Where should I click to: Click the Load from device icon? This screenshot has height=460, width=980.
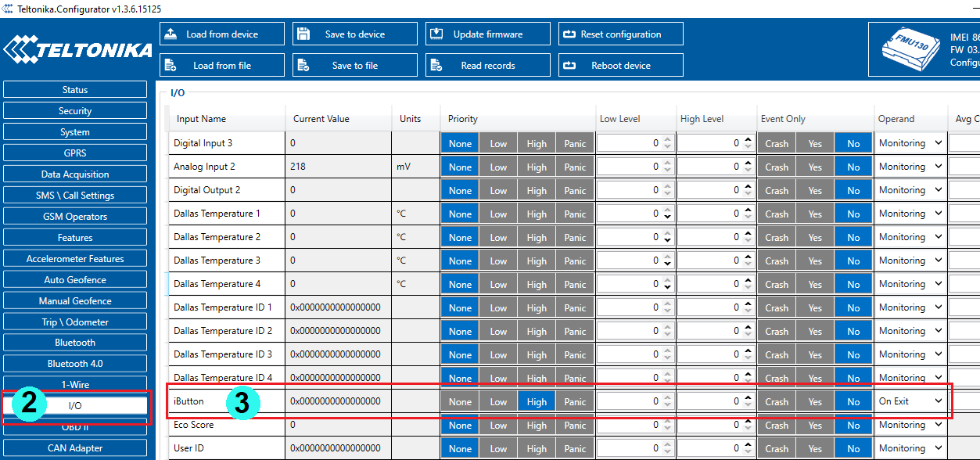[171, 34]
